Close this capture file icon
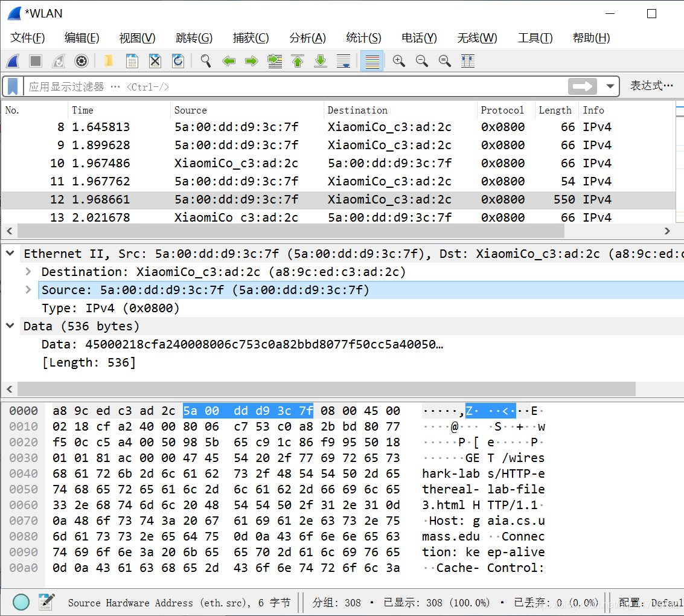Screen dimensions: 684x616 tap(155, 61)
